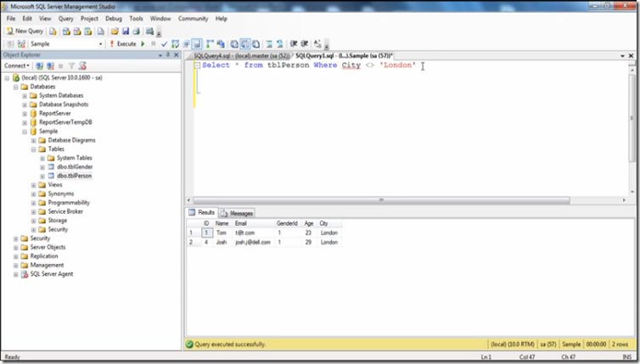
Task: Open the Tools menu
Action: click(136, 19)
